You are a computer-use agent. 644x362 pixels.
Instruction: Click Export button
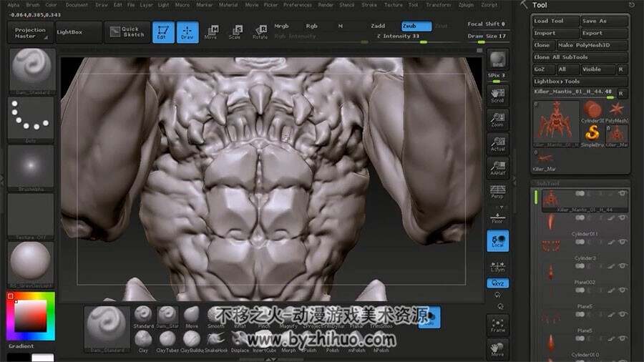604,33
